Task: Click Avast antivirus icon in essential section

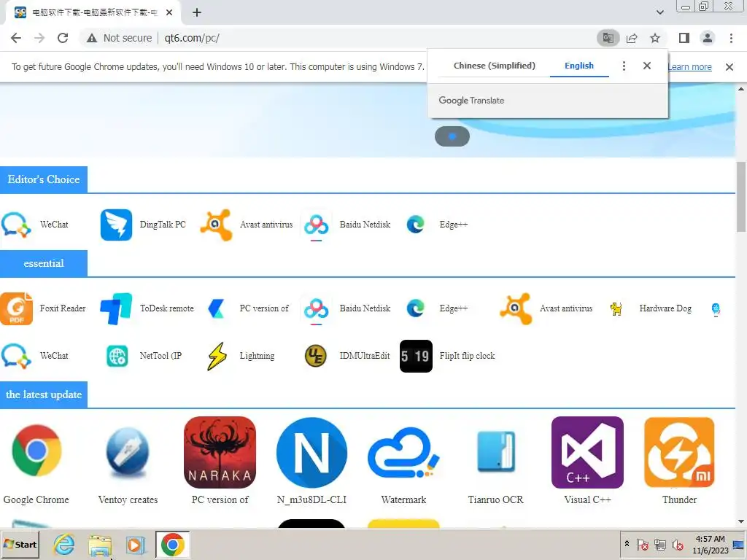Action: pyautogui.click(x=516, y=308)
